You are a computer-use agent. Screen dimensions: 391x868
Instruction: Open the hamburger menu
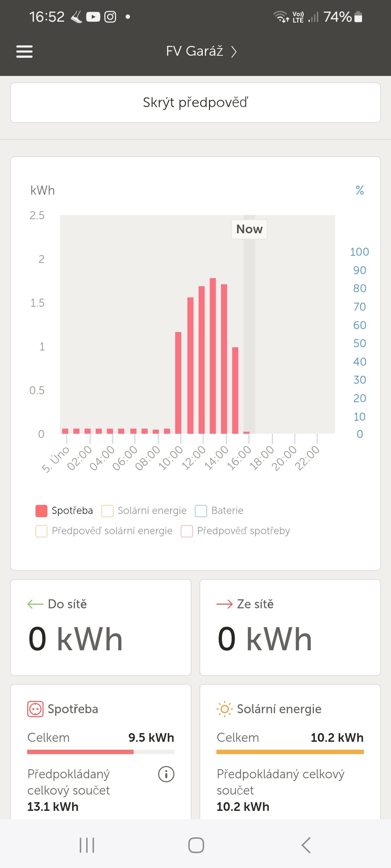(24, 51)
